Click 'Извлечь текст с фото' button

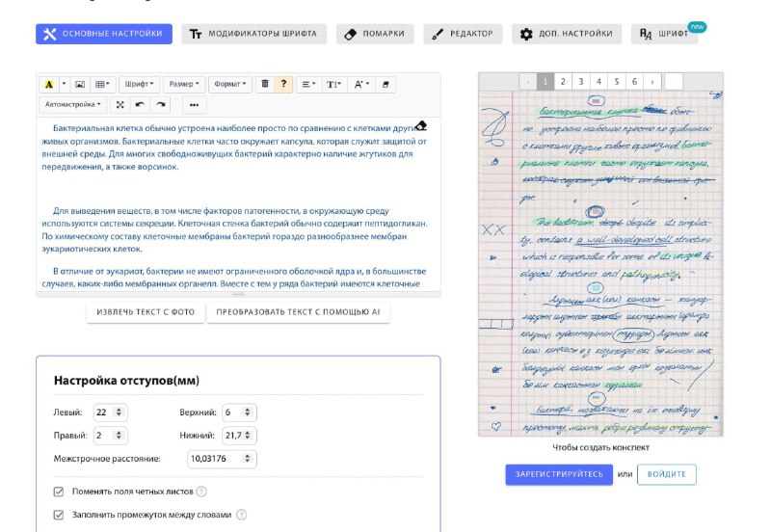[146, 312]
